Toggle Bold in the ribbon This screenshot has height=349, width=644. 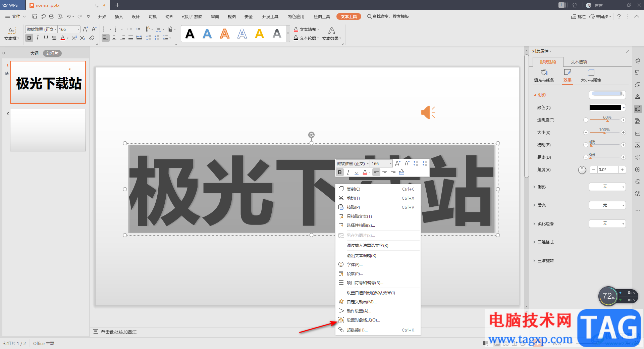coord(29,38)
